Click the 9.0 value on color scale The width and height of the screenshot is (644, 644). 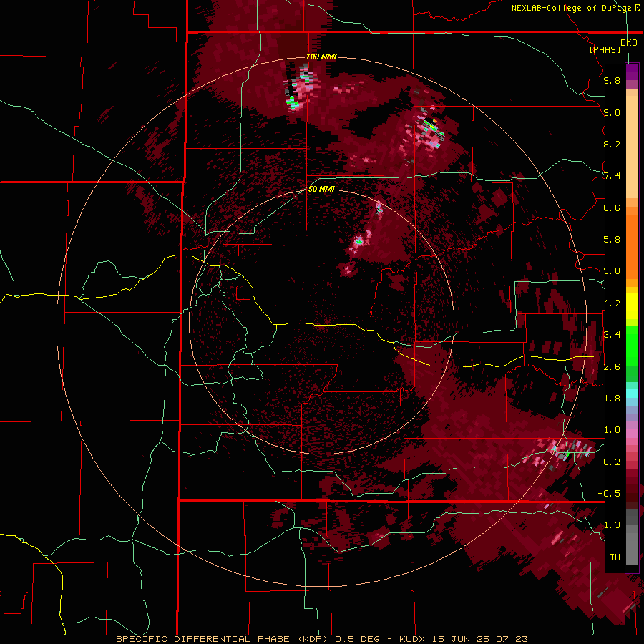[x=612, y=112]
